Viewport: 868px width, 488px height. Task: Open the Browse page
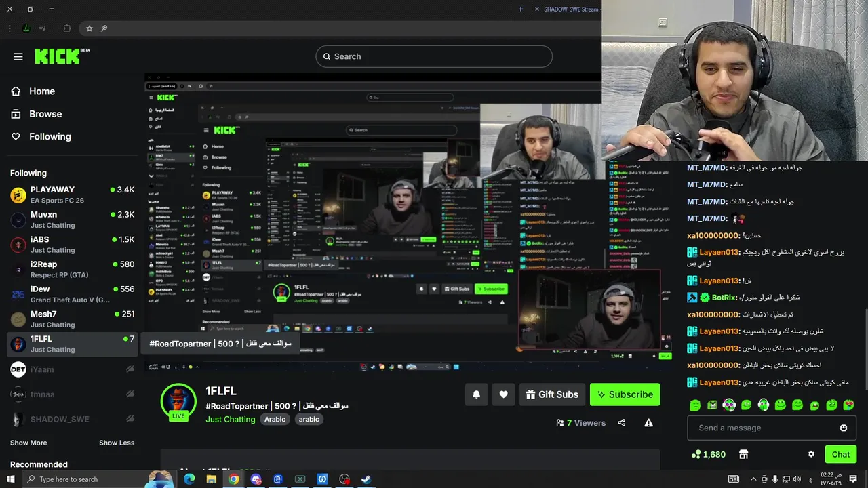pyautogui.click(x=45, y=114)
